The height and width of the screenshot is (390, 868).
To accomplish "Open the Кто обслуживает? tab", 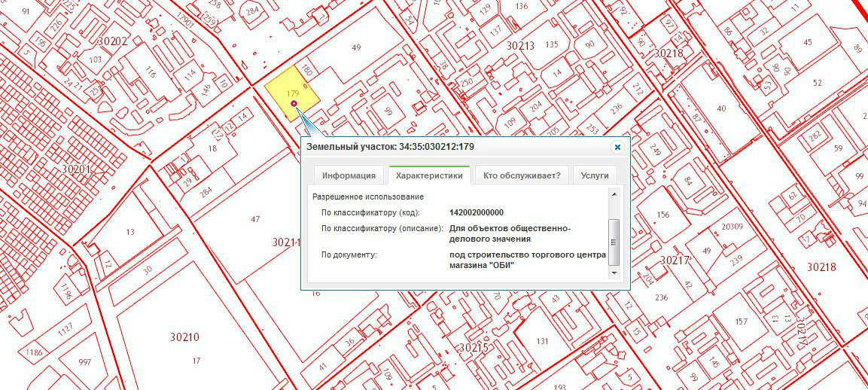I will click(522, 175).
